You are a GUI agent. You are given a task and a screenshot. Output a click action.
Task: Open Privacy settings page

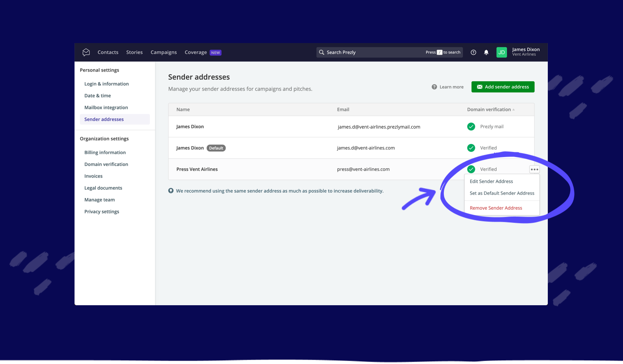[102, 212]
